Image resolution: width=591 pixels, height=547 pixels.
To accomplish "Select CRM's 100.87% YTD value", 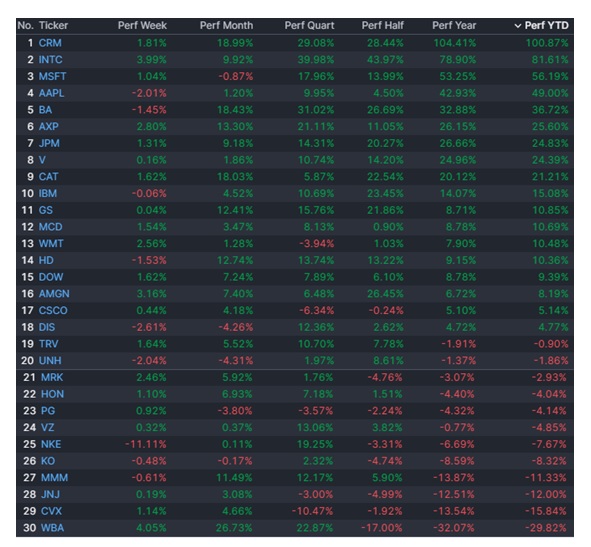I will [547, 43].
